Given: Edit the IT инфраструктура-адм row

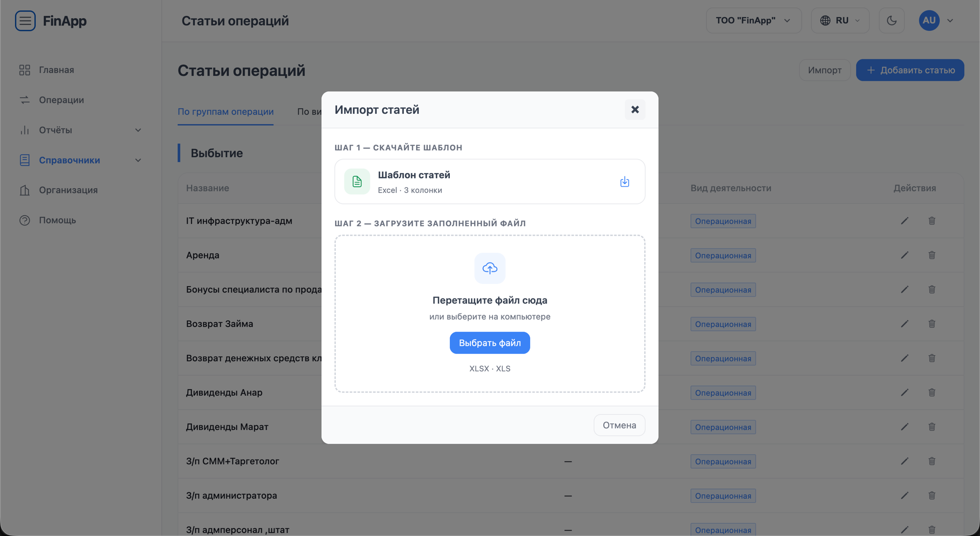Looking at the screenshot, I should coord(905,221).
